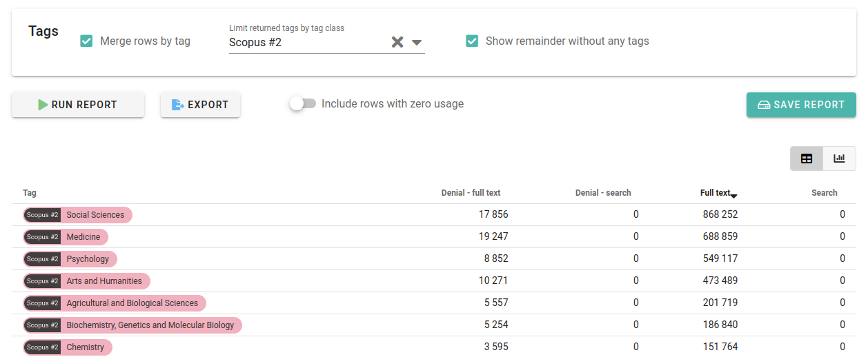Uncheck Merge rows by tag
This screenshot has width=868, height=357.
86,41
